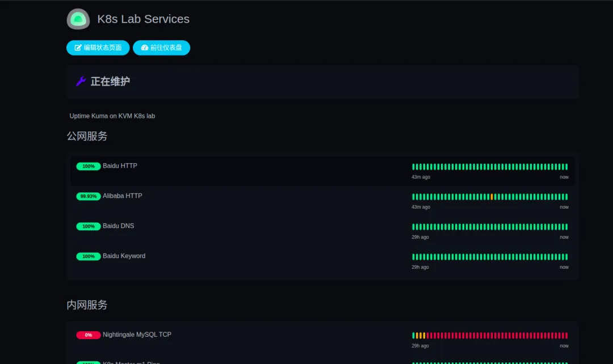Click the purple wrench maintenance icon
The image size is (613, 364).
pos(81,81)
